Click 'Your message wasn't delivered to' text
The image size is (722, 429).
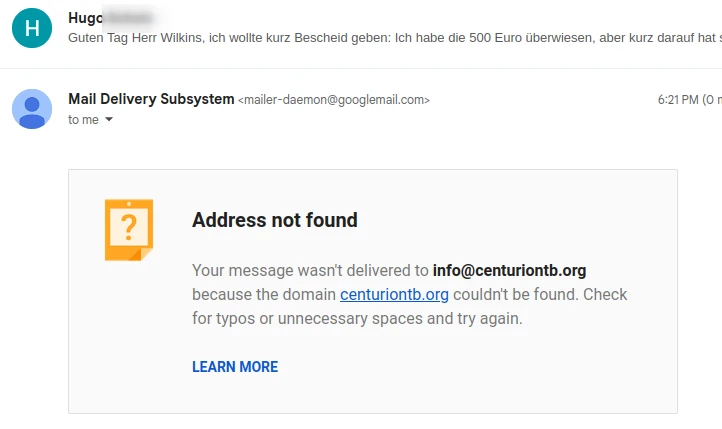point(310,270)
